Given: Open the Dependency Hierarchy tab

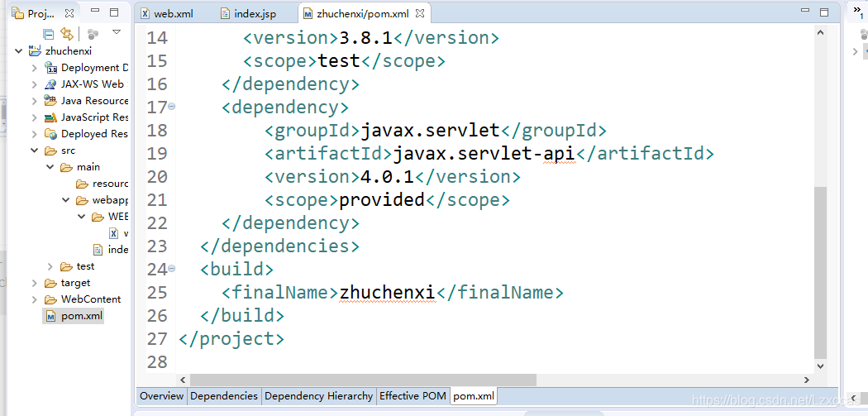Looking at the screenshot, I should pos(319,396).
